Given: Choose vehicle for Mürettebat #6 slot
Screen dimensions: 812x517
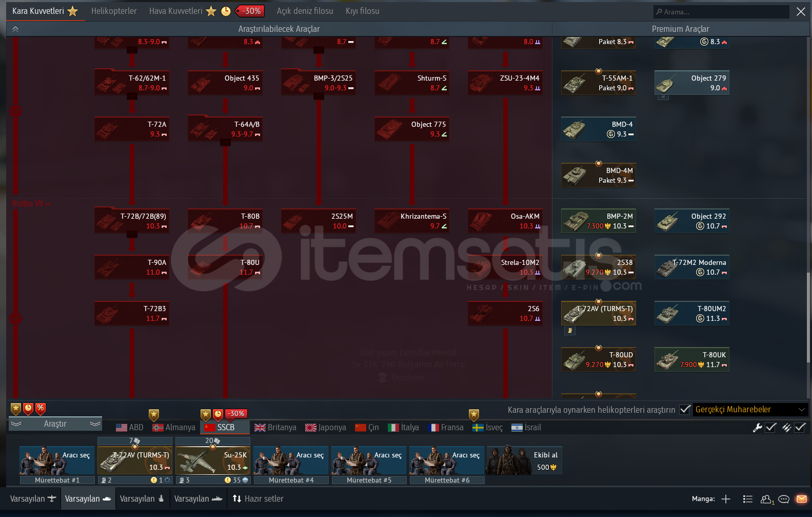Looking at the screenshot, I should 447,460.
